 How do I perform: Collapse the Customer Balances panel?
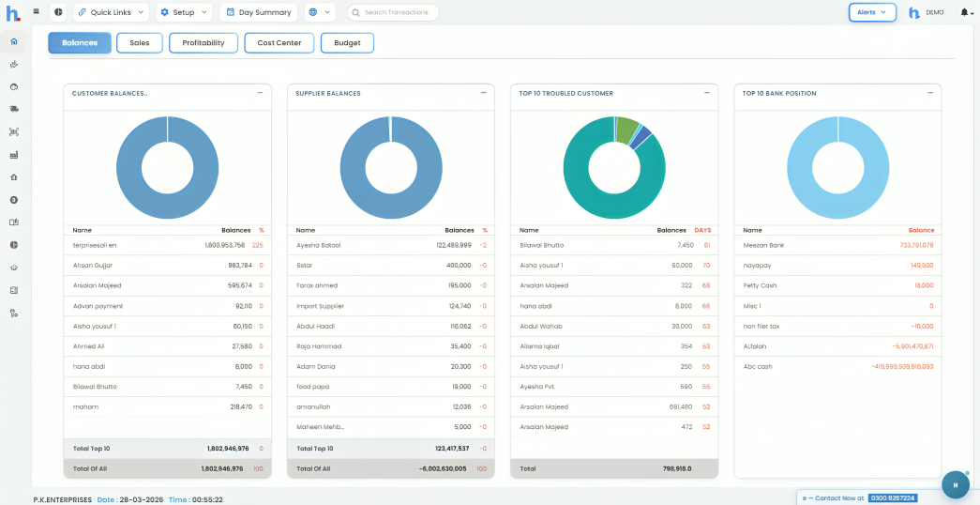tap(260, 93)
